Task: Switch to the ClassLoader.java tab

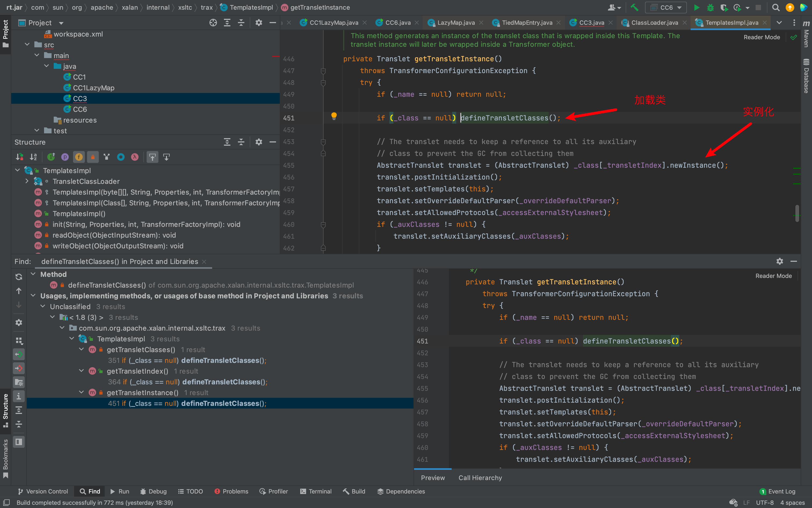Action: [x=654, y=23]
